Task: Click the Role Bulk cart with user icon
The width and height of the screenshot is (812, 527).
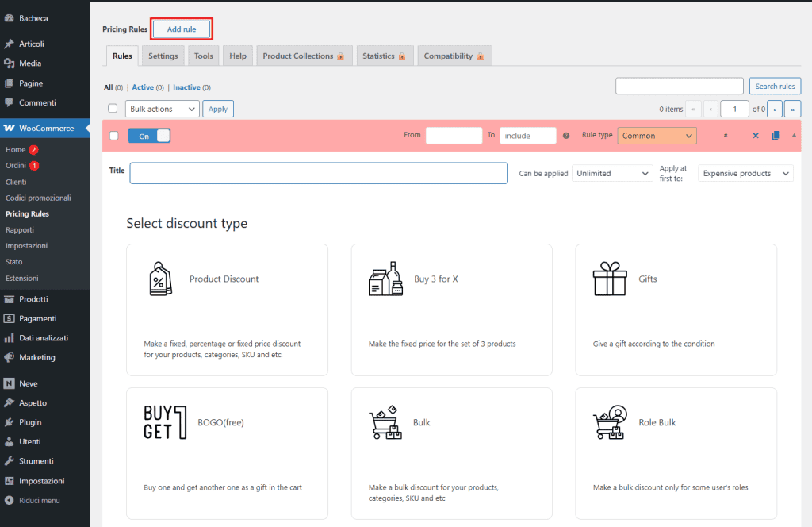Action: coord(610,422)
